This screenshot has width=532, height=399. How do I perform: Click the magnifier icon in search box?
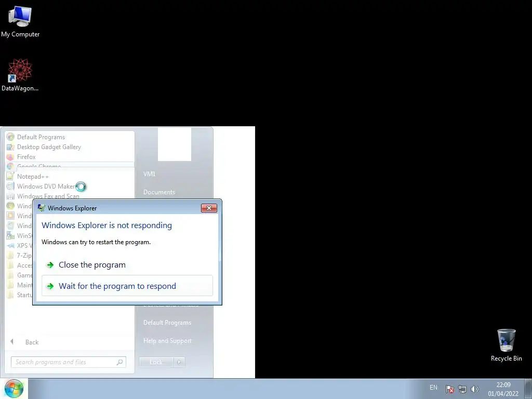(119, 362)
